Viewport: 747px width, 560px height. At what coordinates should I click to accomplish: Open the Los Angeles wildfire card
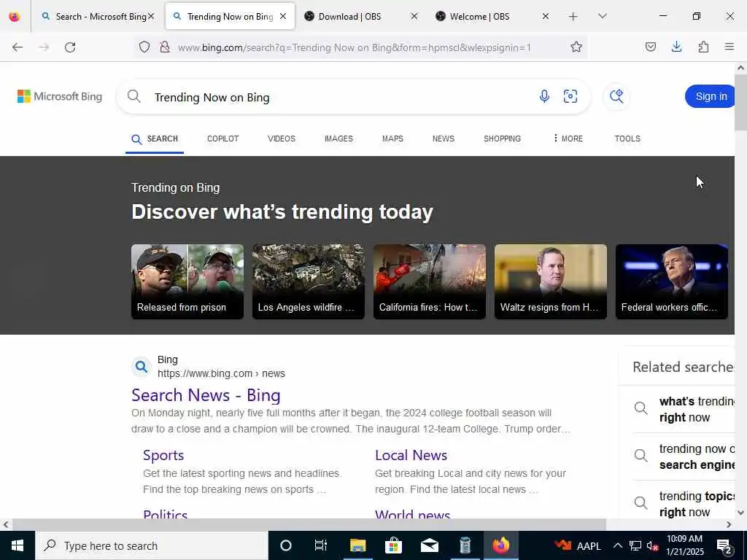(x=309, y=281)
